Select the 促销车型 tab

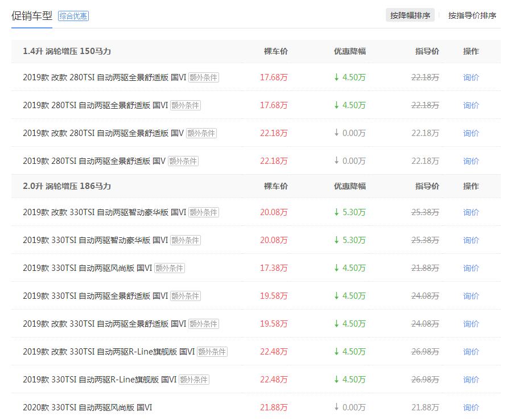32,15
